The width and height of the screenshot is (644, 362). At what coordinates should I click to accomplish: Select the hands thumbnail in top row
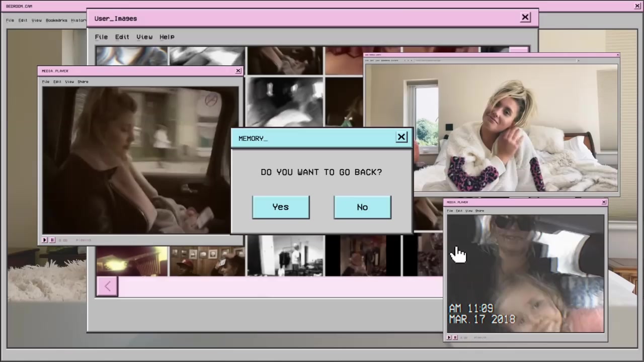click(285, 60)
